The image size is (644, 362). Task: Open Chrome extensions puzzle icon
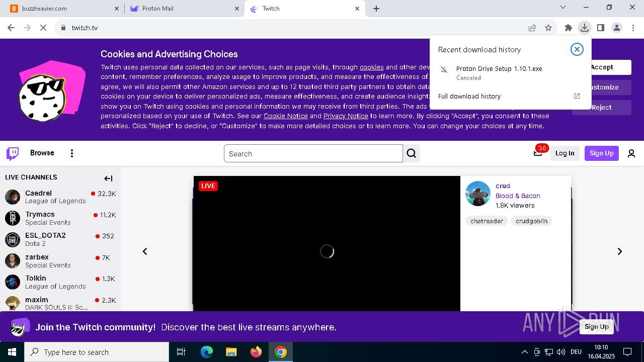click(x=569, y=28)
